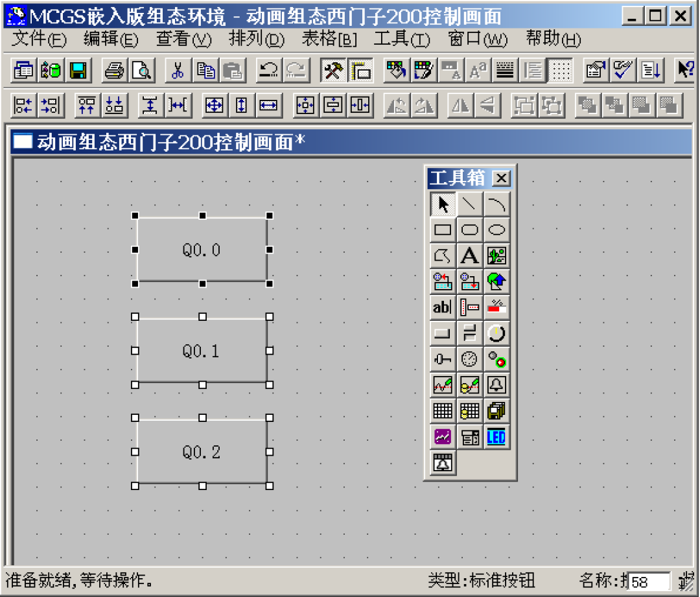Open the 编辑(E) menu

[111, 39]
